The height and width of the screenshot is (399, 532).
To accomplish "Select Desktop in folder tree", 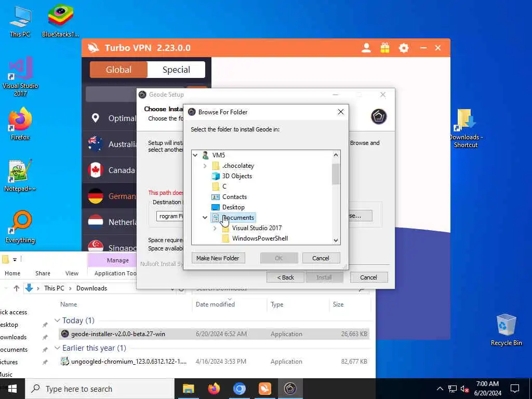I will pos(233,207).
